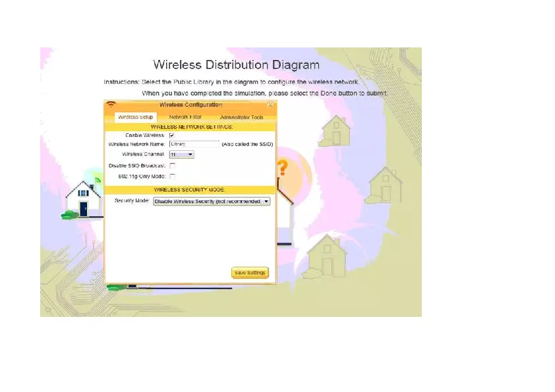
Task: Check the 802.11g Only Mode box
Action: (172, 176)
